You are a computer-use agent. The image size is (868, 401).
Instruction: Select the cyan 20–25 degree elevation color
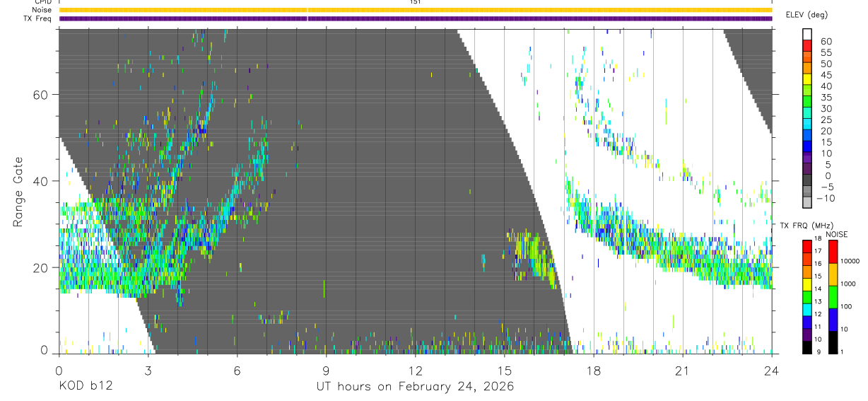(807, 125)
